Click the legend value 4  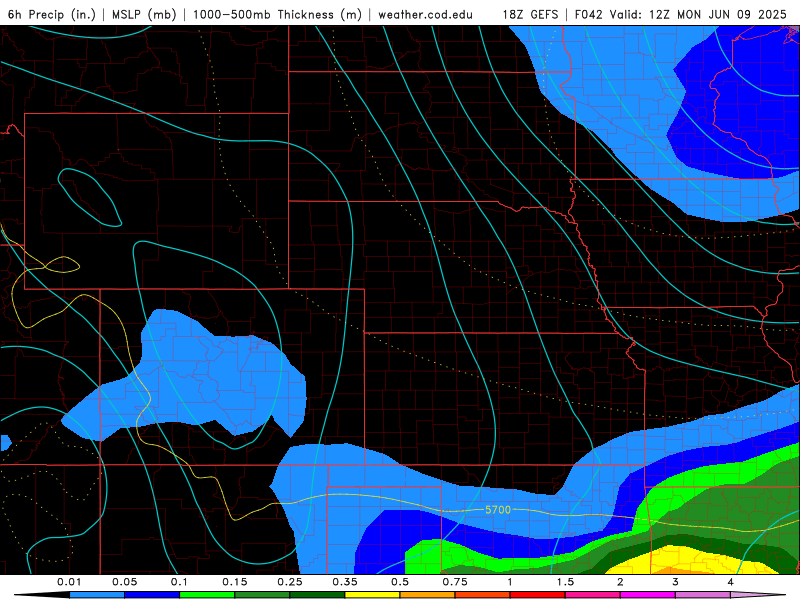tap(731, 582)
